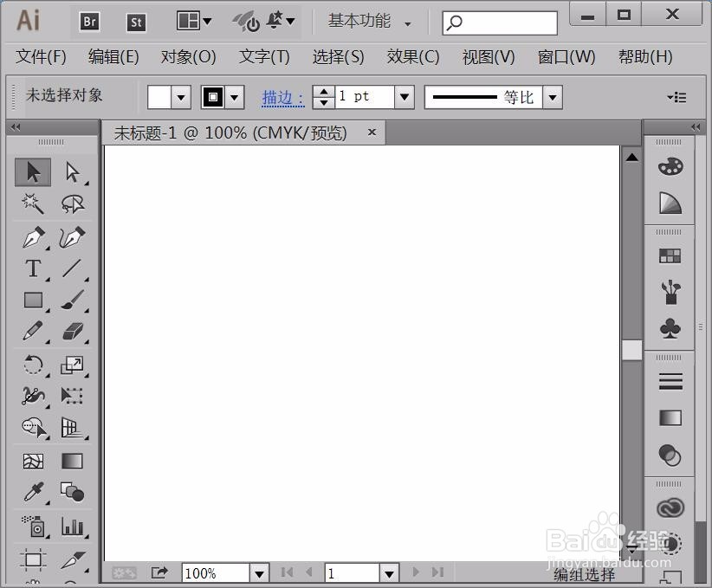The height and width of the screenshot is (588, 712).
Task: Select the Rotate tool
Action: coord(33,365)
